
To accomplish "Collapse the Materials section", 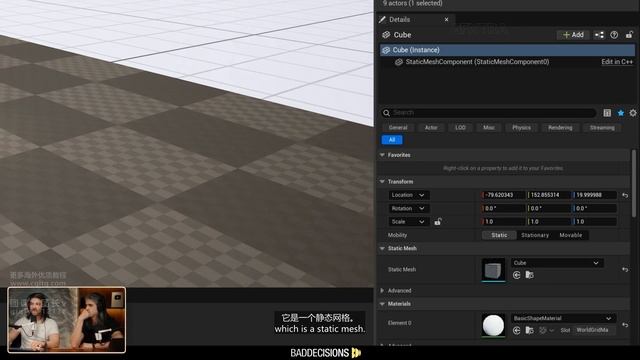I will click(382, 304).
